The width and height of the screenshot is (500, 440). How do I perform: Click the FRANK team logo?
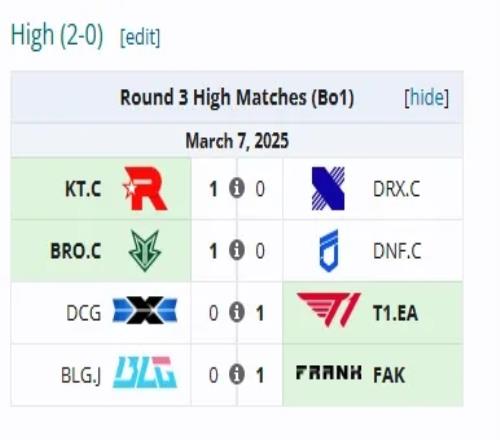[x=329, y=372]
